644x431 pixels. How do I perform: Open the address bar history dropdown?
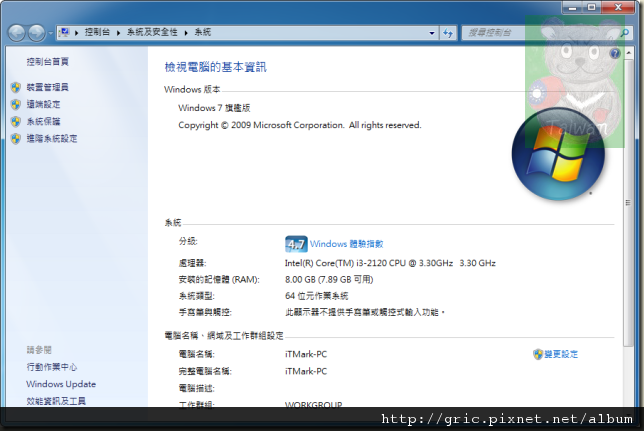432,33
